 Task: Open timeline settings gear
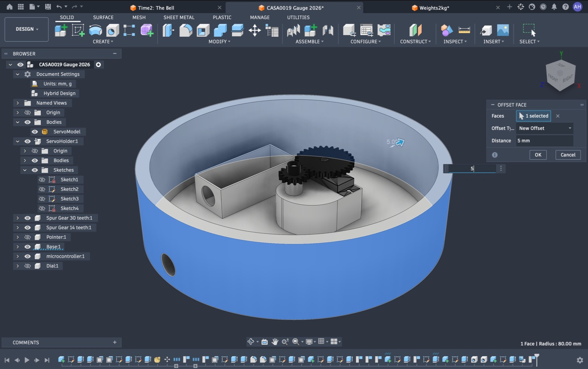[x=580, y=360]
